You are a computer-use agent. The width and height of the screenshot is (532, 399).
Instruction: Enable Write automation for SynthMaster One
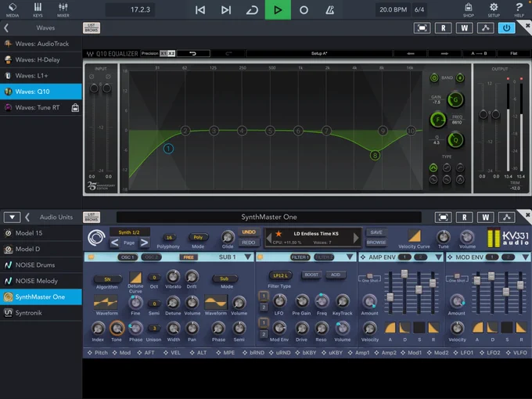485,217
